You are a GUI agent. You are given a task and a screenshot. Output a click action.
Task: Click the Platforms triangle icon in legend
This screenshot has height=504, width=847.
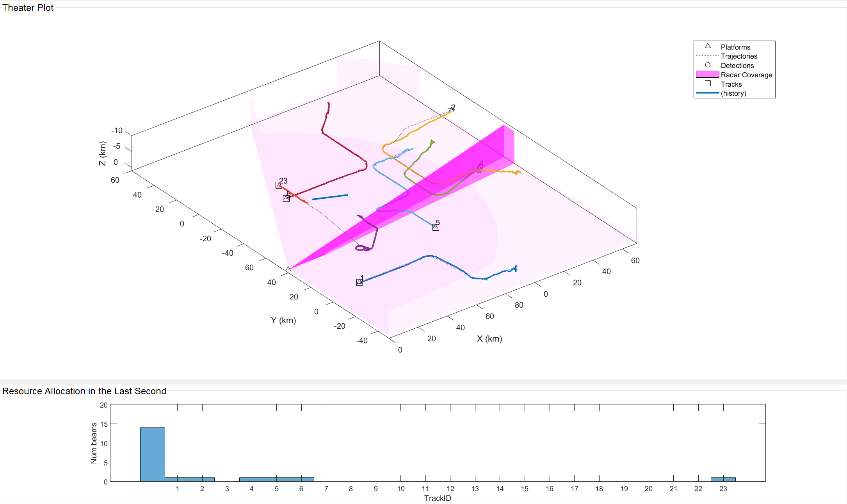[x=707, y=46]
